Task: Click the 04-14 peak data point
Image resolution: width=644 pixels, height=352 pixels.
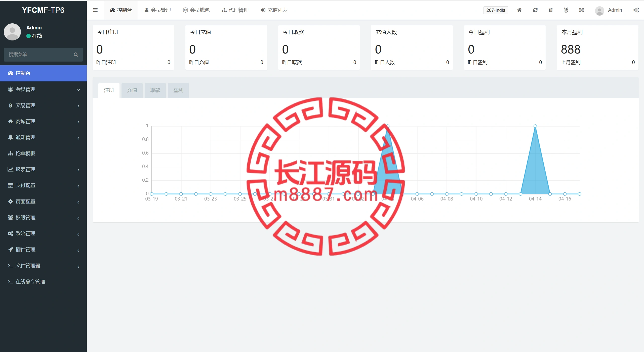Action: [535, 126]
